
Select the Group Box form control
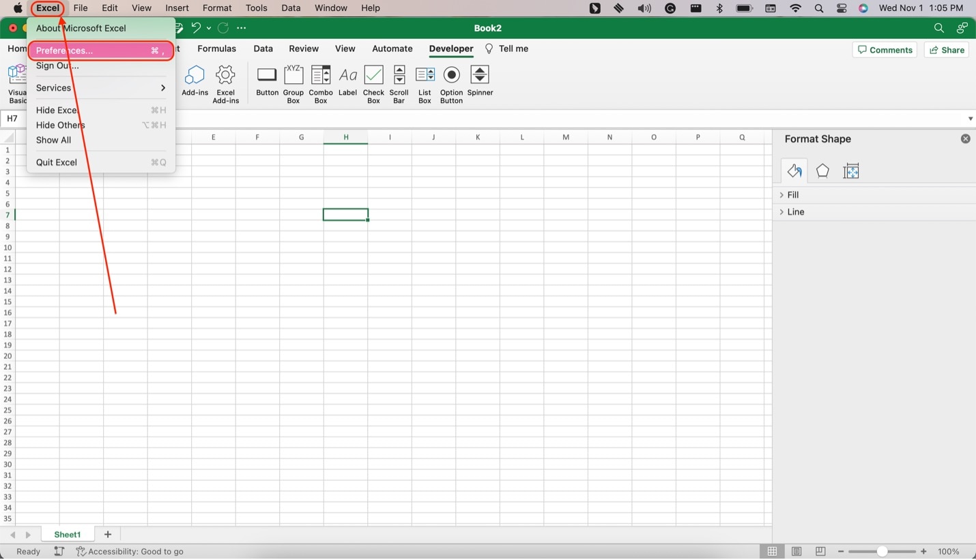click(x=293, y=85)
